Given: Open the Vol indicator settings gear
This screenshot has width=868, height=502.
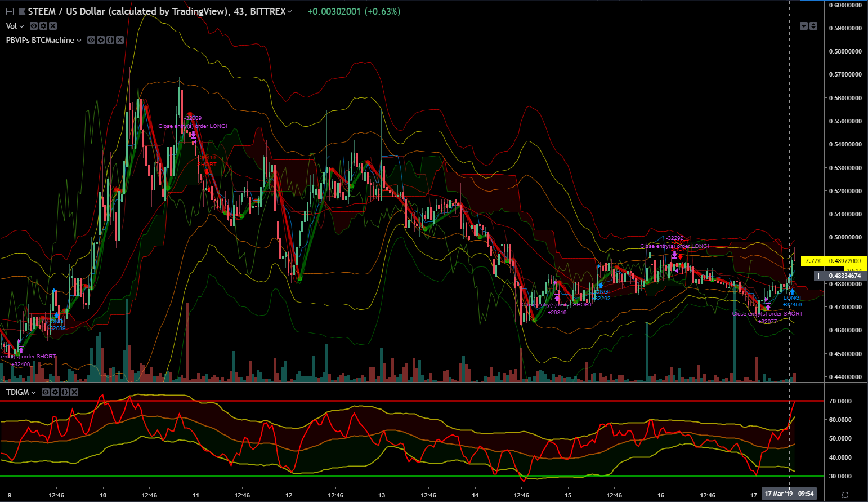Looking at the screenshot, I should click(43, 26).
